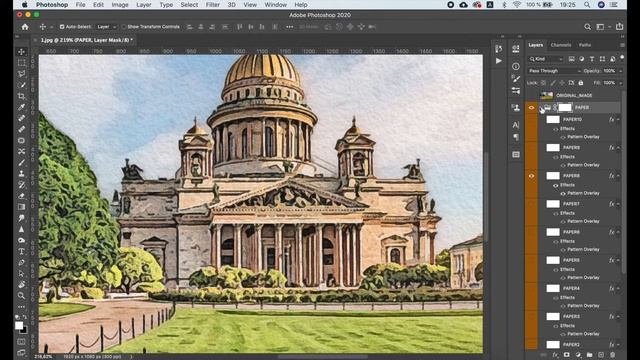Open the Image menu
Image resolution: width=640 pixels, height=360 pixels.
coord(120,5)
